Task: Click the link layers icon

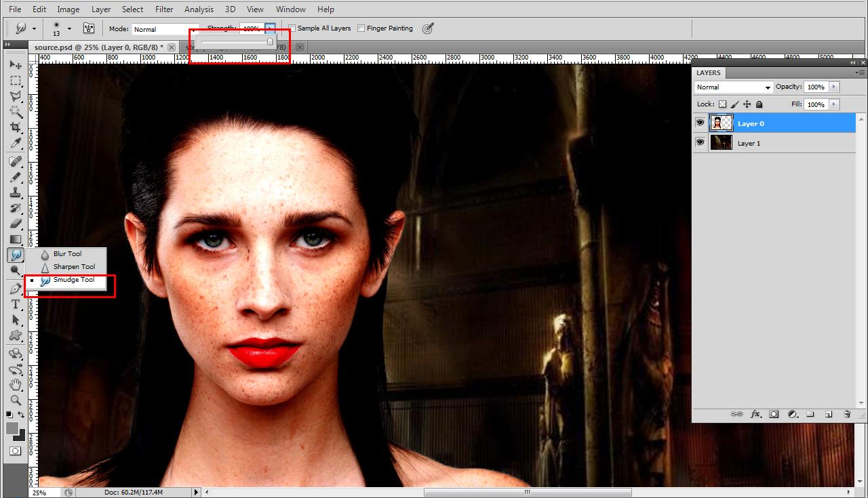Action: pos(736,414)
